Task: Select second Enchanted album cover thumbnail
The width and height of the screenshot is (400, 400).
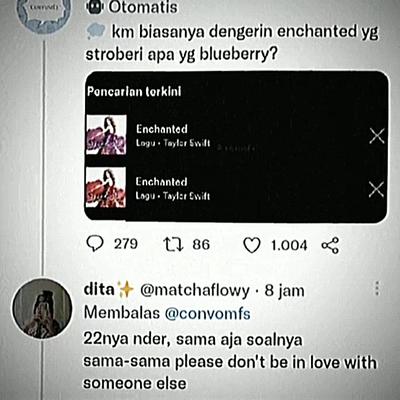Action: pos(106,187)
